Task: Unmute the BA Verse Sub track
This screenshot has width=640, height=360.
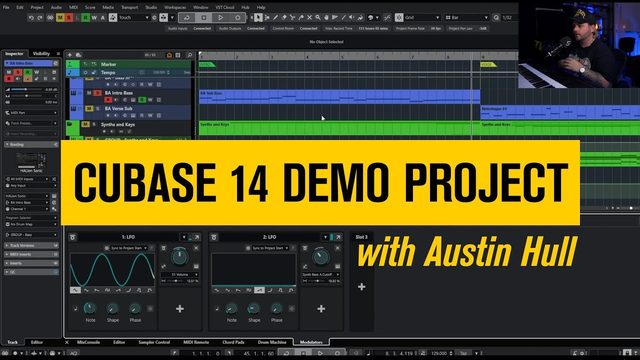Action: tap(89, 109)
